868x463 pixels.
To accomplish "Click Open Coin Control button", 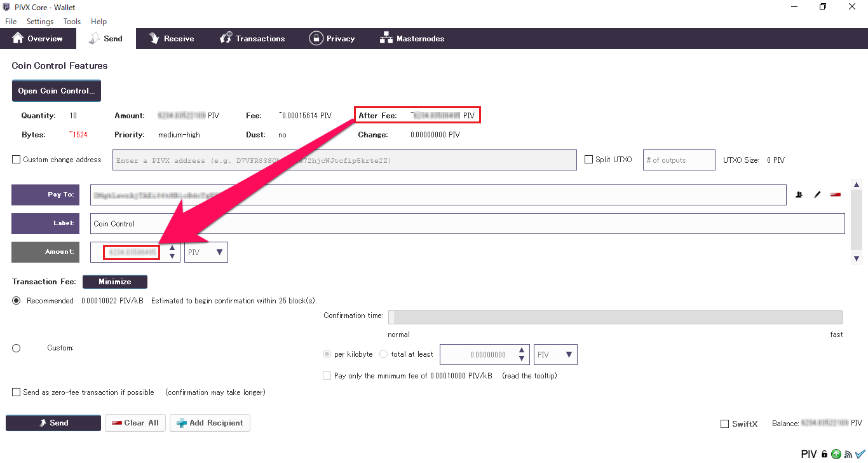I will pyautogui.click(x=57, y=91).
